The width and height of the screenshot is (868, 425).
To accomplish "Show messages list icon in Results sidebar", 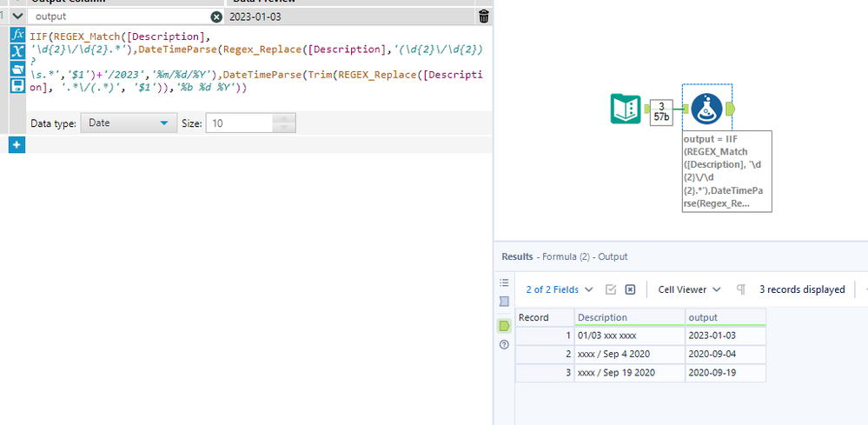I will click(504, 282).
